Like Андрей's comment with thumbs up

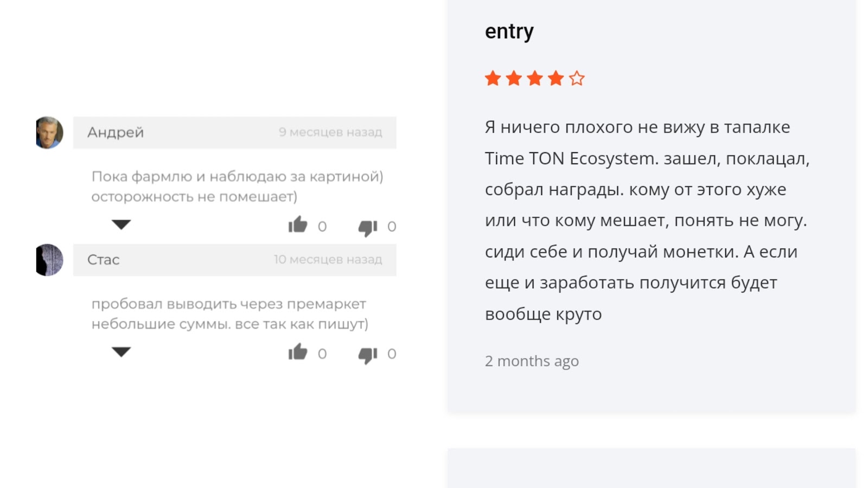pos(298,225)
